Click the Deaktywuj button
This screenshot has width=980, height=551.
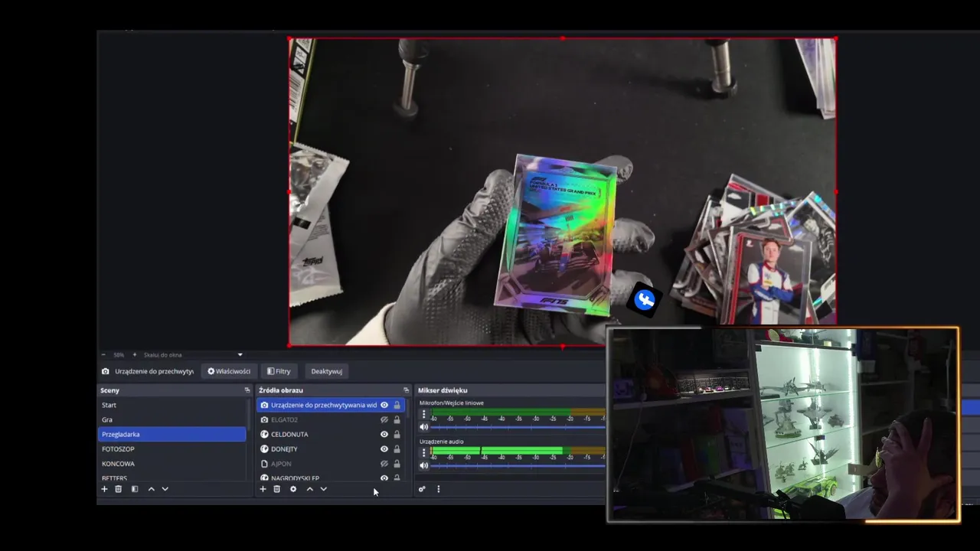tap(326, 371)
